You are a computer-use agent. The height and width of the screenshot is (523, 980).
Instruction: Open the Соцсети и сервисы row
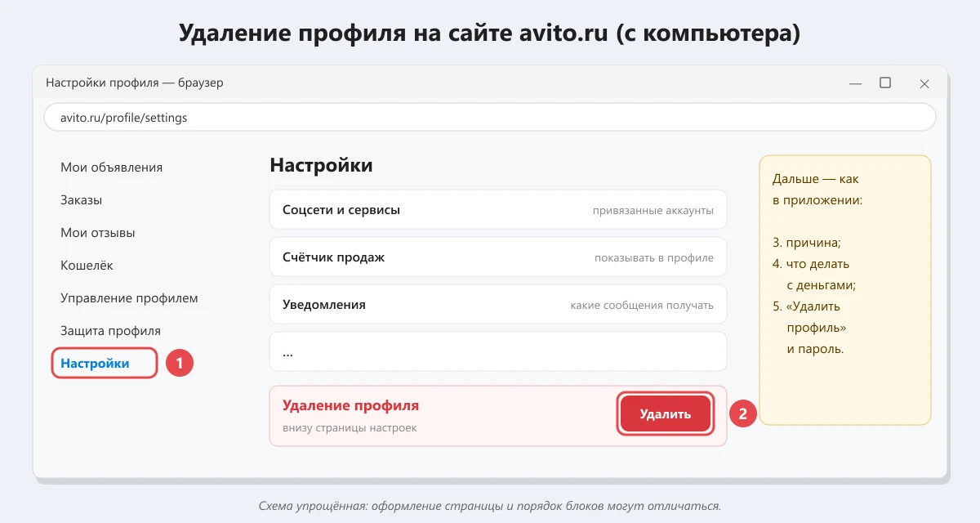[x=498, y=210]
